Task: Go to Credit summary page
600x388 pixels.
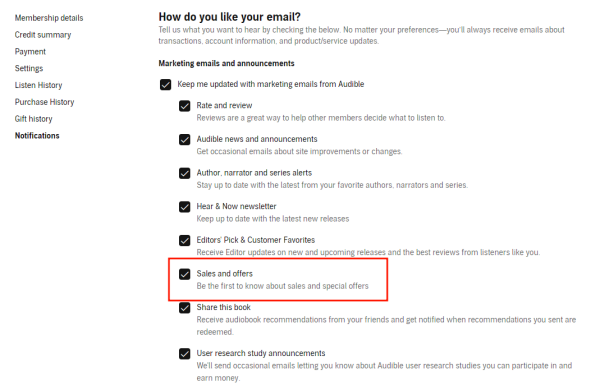Action: (43, 35)
